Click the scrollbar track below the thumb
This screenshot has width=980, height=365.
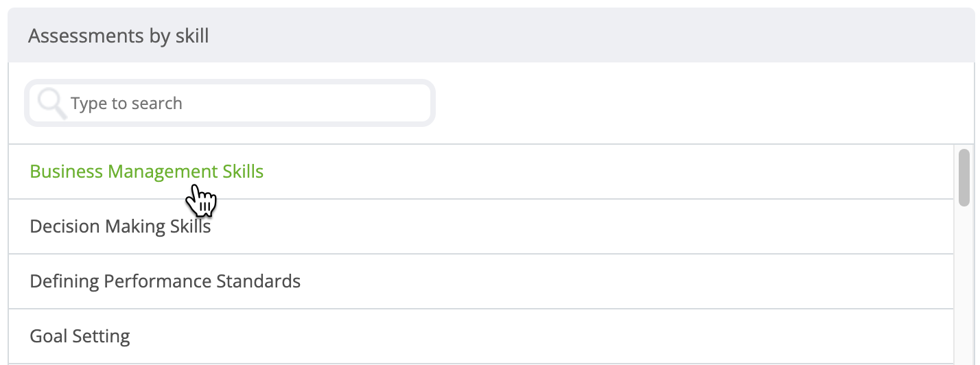coord(964,285)
